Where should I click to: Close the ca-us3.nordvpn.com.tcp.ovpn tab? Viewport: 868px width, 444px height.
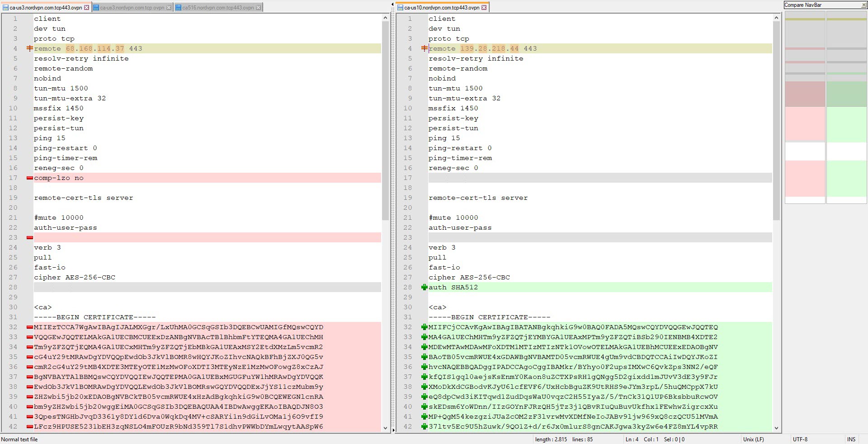169,8
